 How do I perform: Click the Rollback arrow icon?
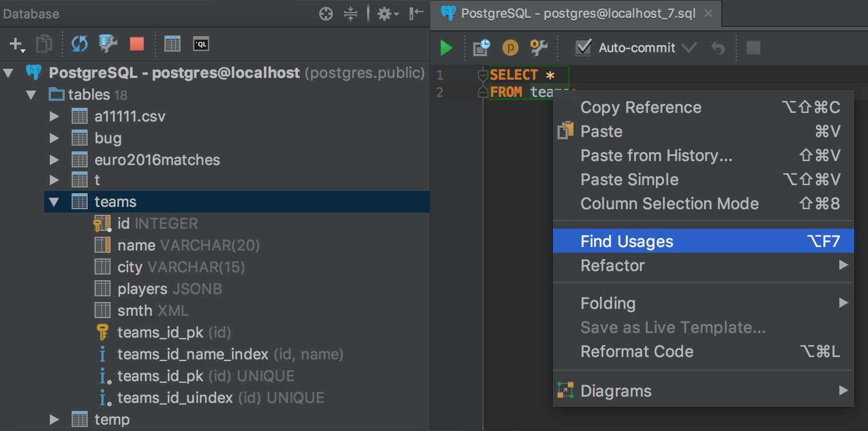point(718,48)
